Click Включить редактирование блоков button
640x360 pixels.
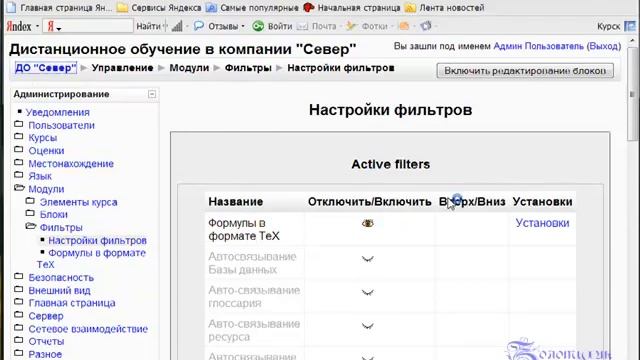(x=525, y=71)
